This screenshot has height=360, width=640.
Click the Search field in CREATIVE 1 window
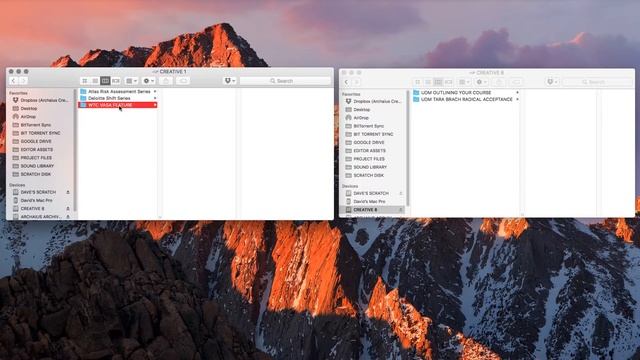285,81
